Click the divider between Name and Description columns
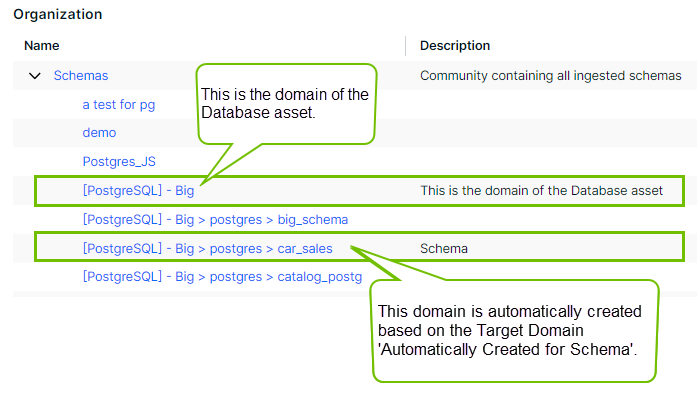The height and width of the screenshot is (401, 697). tap(405, 45)
